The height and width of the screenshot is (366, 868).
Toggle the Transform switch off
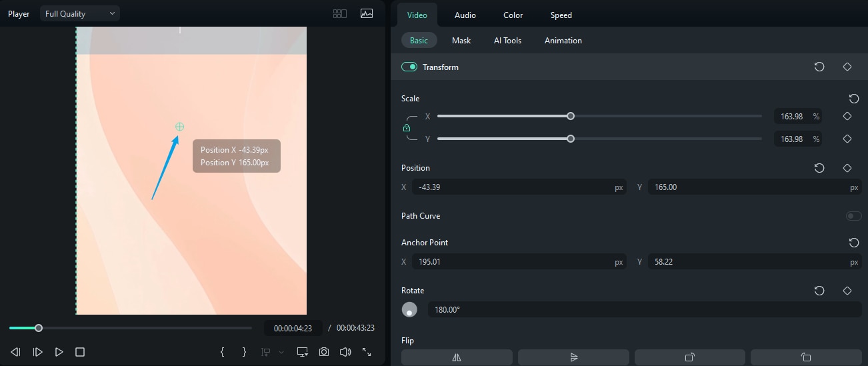(409, 67)
